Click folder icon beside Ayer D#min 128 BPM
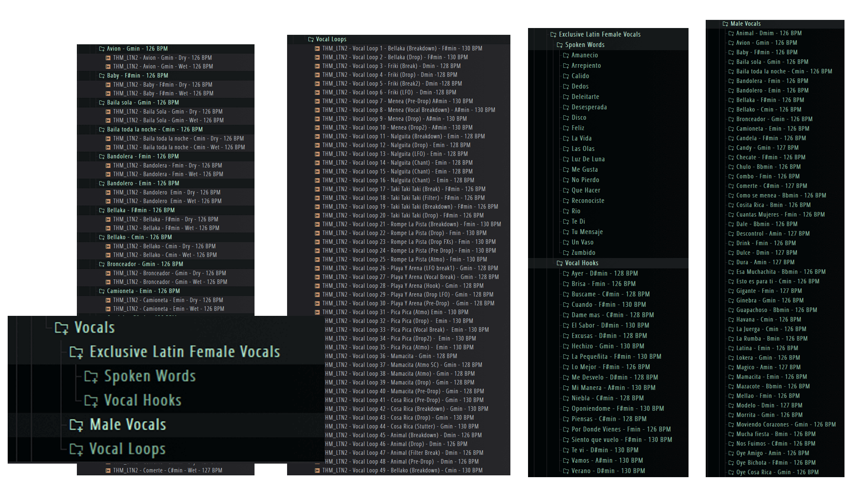The image size is (868, 488). tap(566, 273)
